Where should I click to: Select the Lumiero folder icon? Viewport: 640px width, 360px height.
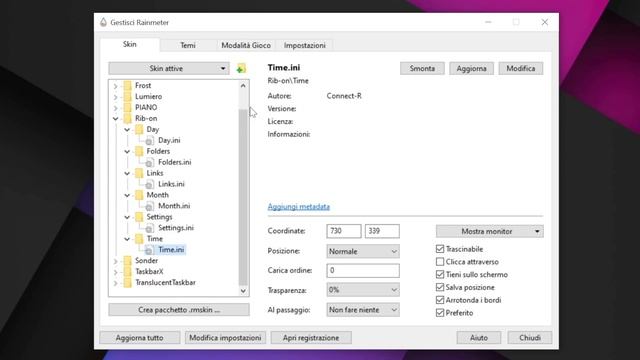coord(128,96)
